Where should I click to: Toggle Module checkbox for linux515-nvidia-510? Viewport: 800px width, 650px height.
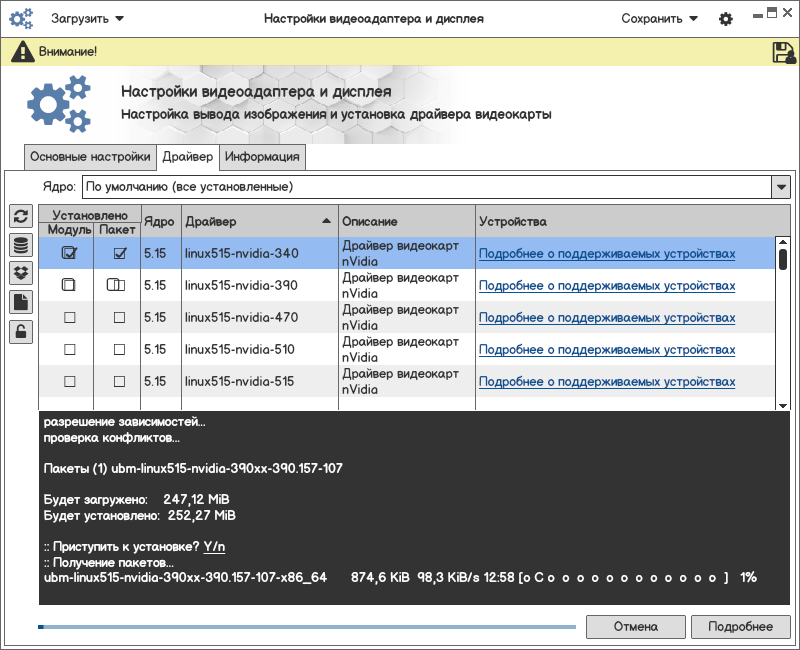(70, 350)
